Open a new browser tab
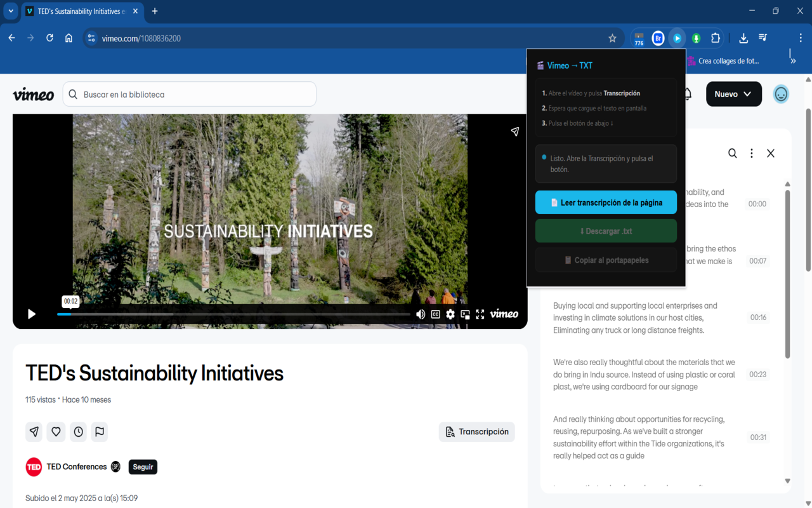This screenshot has height=508, width=812. click(x=155, y=11)
